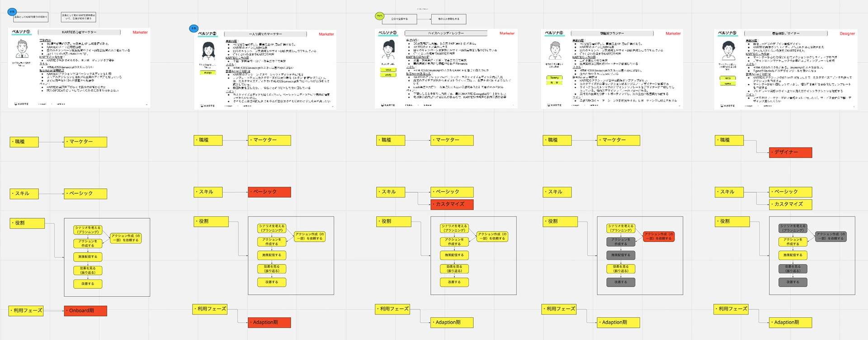Select the red Adaption期 sticky note
Screen dimensions: 868x340
pos(269,322)
